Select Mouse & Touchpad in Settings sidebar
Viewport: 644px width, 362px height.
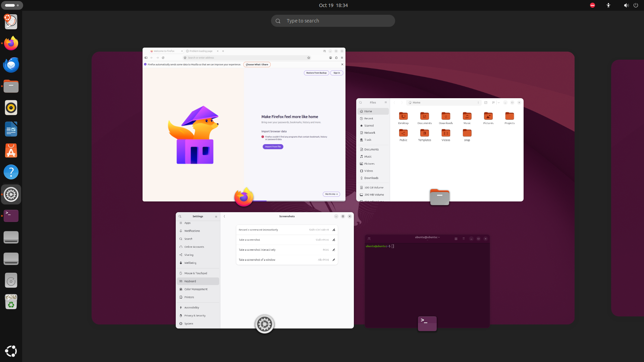pyautogui.click(x=198, y=273)
